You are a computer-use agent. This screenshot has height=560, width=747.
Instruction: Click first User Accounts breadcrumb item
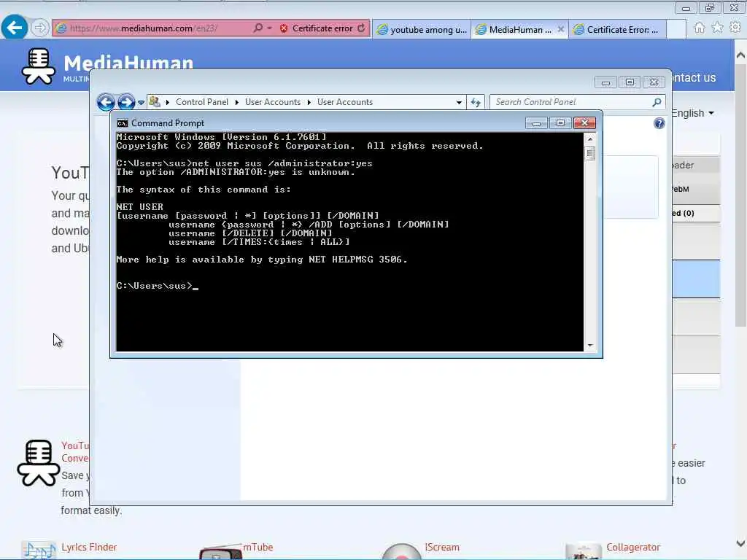pyautogui.click(x=273, y=102)
